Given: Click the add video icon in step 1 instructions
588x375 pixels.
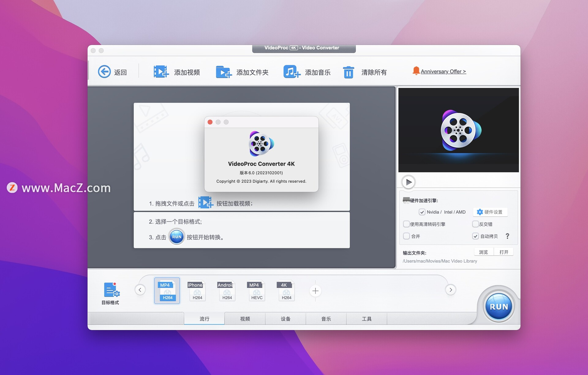Looking at the screenshot, I should click(x=205, y=202).
